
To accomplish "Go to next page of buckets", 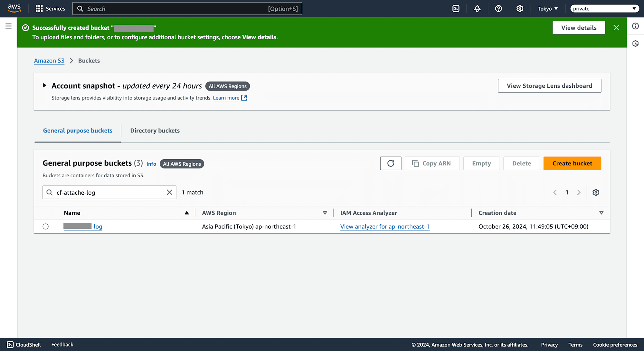I will 579,192.
